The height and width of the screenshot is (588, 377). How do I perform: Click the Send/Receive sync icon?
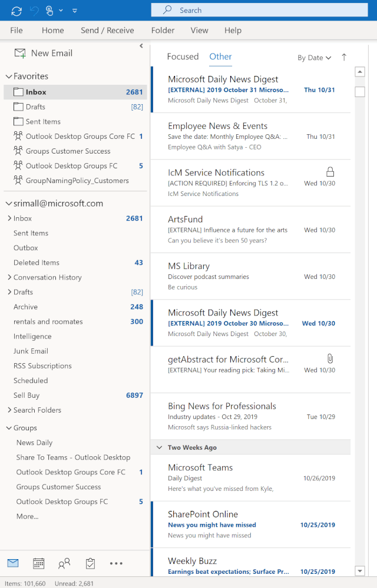(x=16, y=11)
